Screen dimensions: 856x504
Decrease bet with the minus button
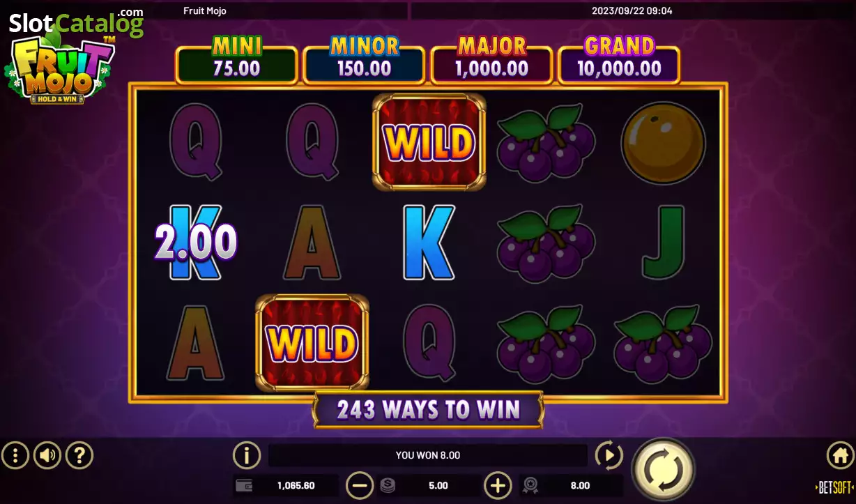point(360,485)
